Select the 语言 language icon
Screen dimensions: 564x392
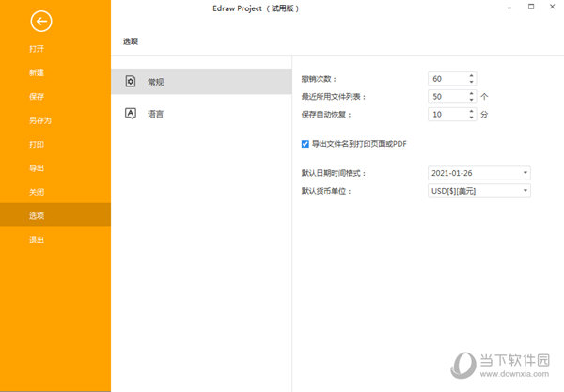pos(131,114)
